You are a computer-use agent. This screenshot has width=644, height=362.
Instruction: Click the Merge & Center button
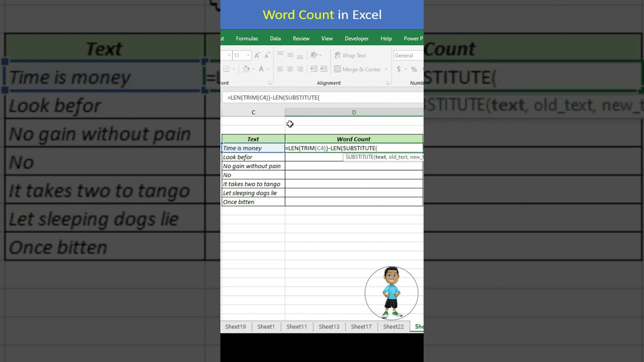358,69
